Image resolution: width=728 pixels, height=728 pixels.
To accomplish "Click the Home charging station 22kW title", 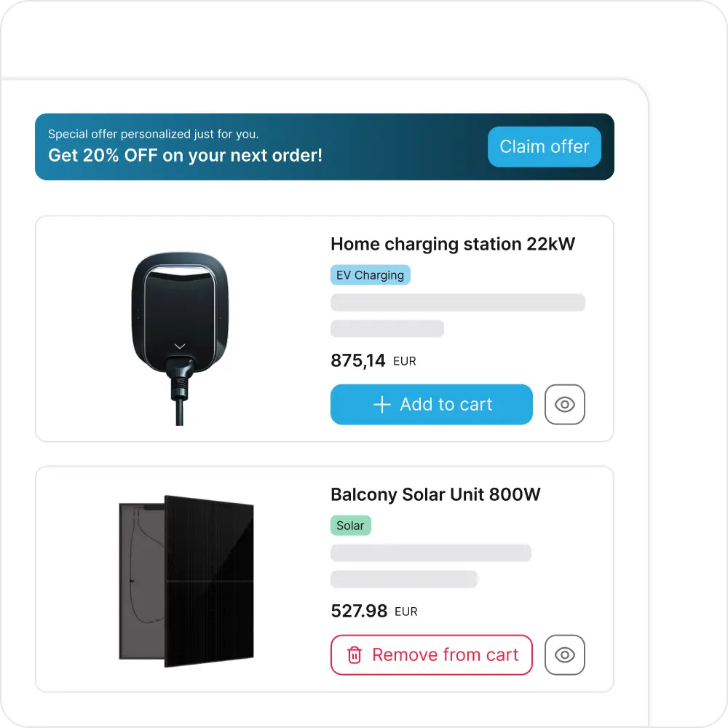I will click(453, 244).
